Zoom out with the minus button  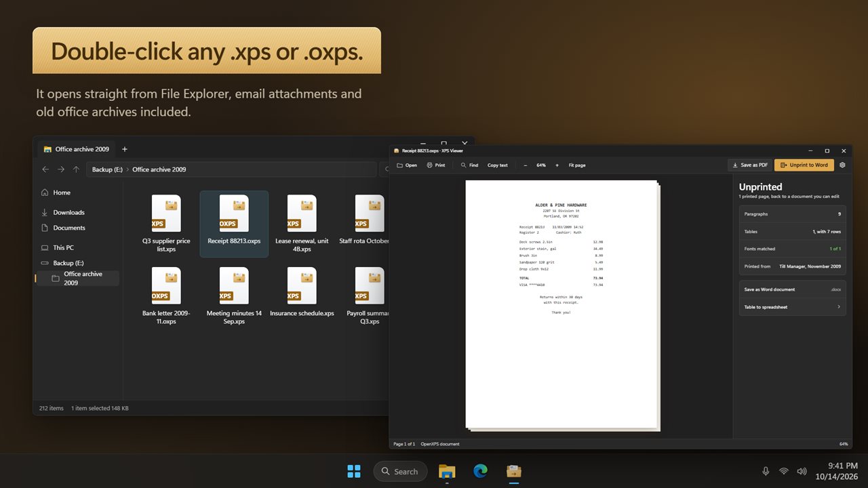[526, 165]
